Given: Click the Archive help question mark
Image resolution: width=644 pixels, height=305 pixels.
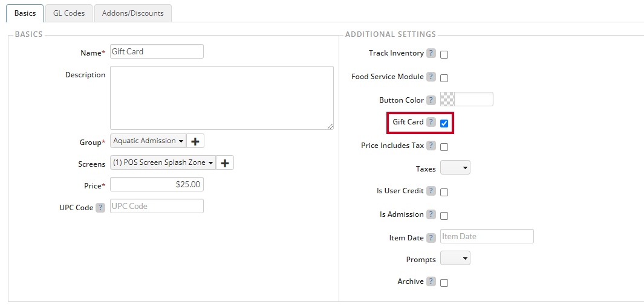Looking at the screenshot, I should point(431,281).
